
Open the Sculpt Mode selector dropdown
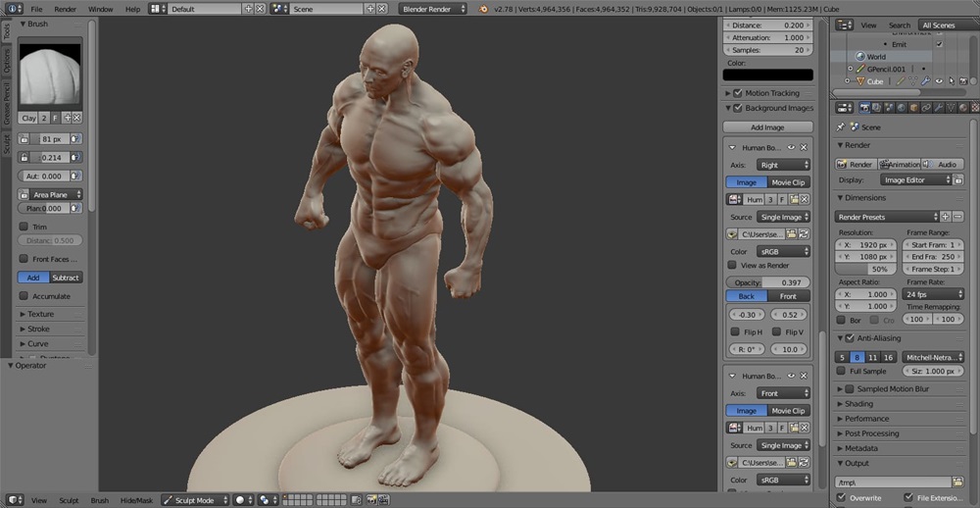[196, 500]
